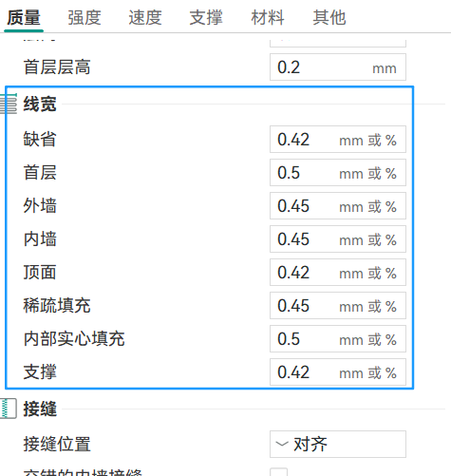The width and height of the screenshot is (451, 476).
Task: Click the 外墙 line width field
Action: [x=338, y=206]
